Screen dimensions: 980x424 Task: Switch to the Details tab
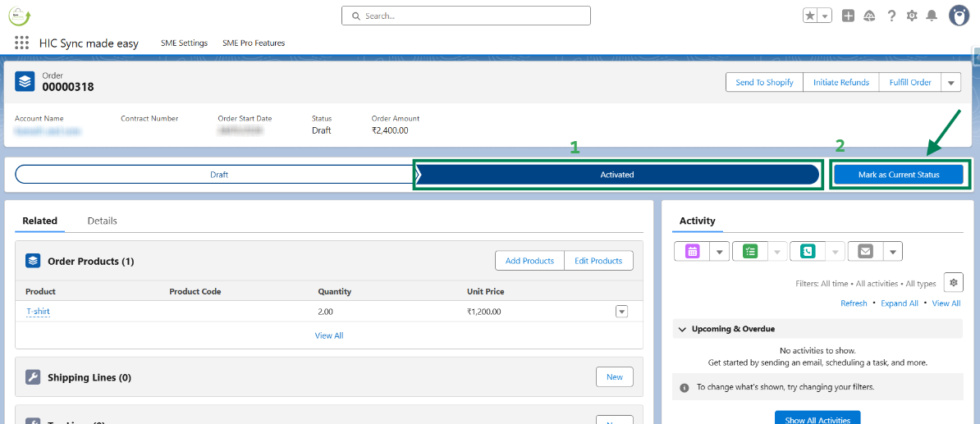[x=102, y=221]
